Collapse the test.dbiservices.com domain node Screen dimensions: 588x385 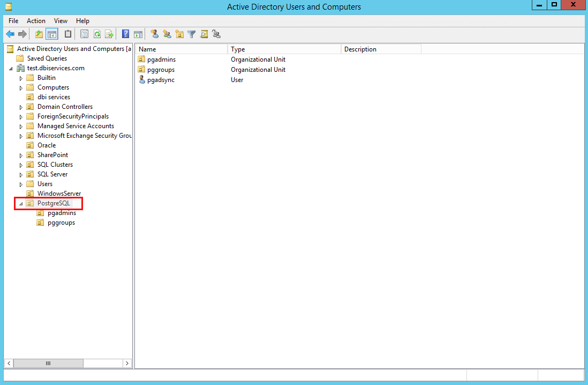tap(11, 68)
